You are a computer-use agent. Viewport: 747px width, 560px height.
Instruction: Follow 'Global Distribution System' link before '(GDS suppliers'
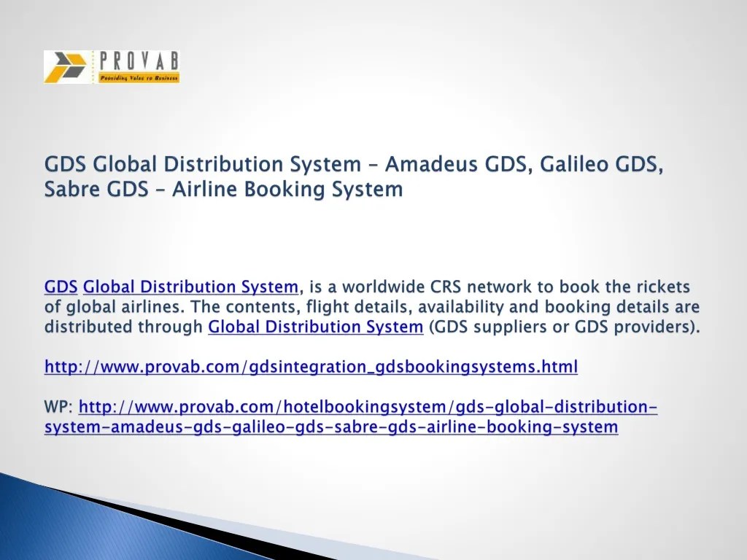point(315,327)
